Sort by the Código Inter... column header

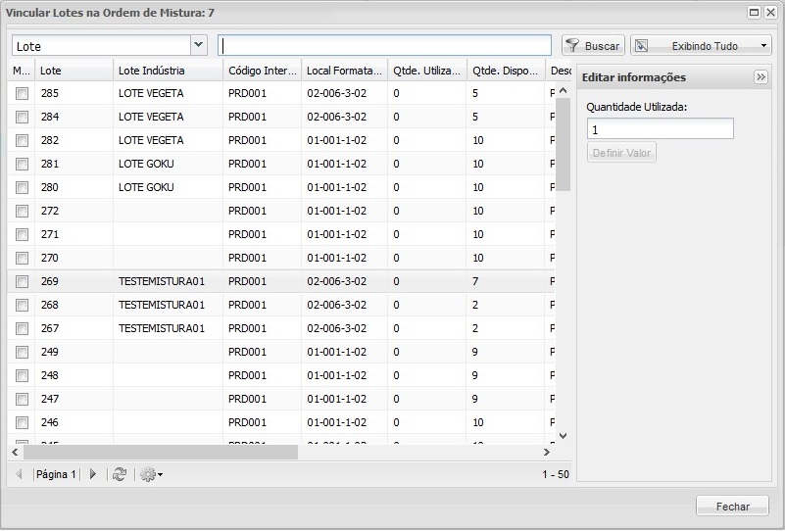(x=263, y=71)
